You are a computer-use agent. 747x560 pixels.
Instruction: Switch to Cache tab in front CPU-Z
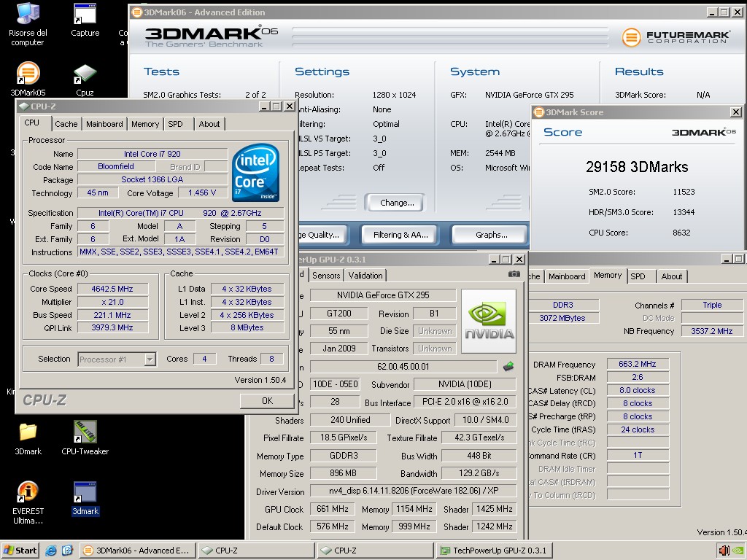(66, 124)
